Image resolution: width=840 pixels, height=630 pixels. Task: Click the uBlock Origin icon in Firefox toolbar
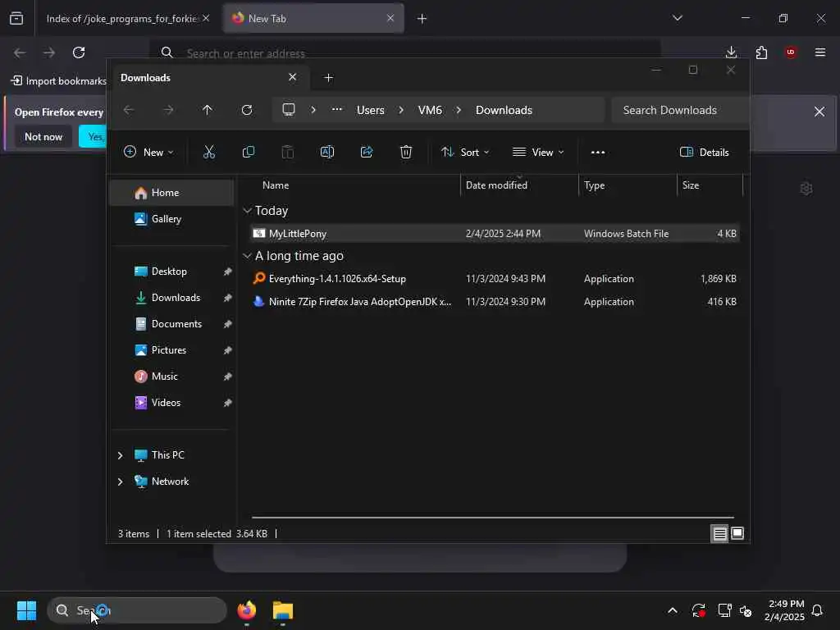pyautogui.click(x=791, y=52)
